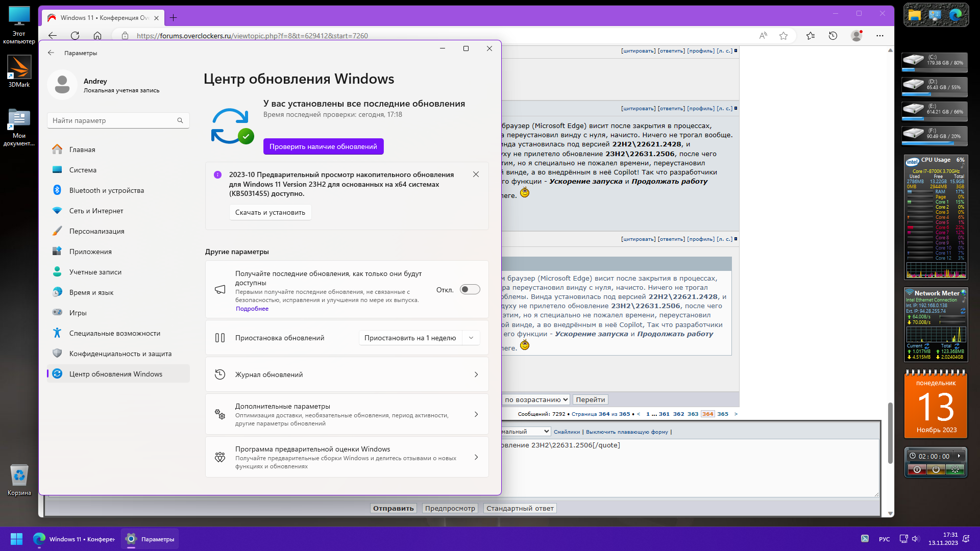Open sort order по возрастанию dropdown

[x=535, y=399]
